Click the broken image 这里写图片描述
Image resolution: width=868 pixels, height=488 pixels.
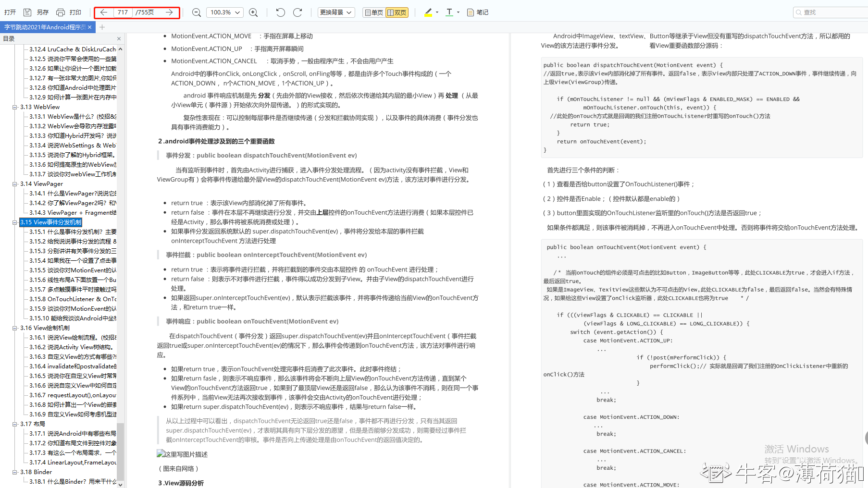[182, 454]
